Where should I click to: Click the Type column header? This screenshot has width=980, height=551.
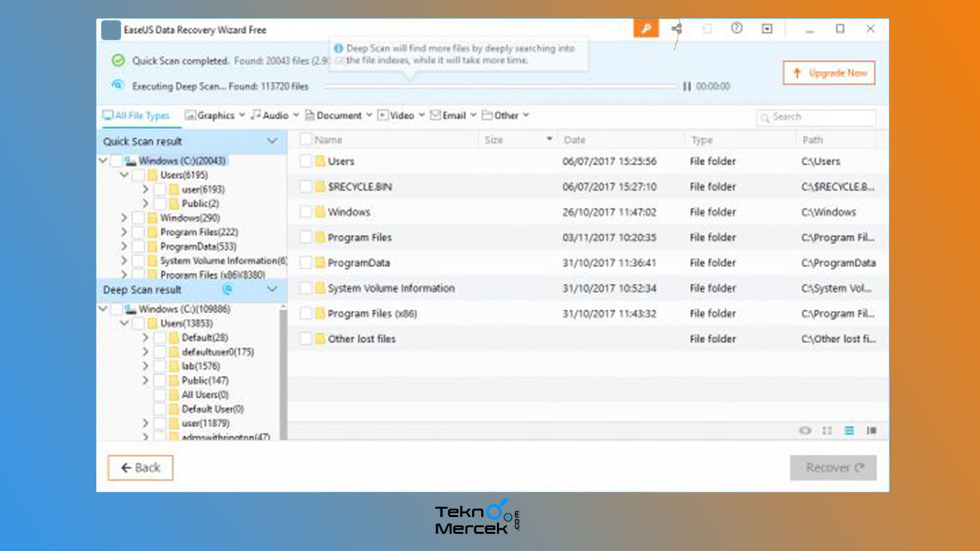coord(702,140)
